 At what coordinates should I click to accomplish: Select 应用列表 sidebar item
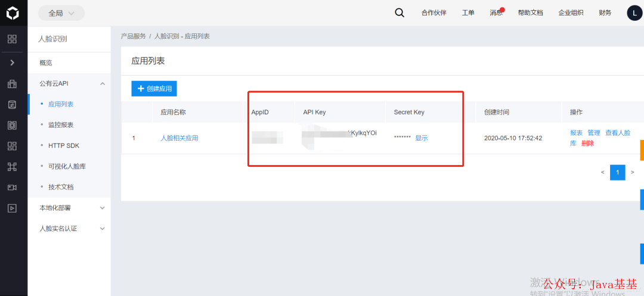[61, 104]
